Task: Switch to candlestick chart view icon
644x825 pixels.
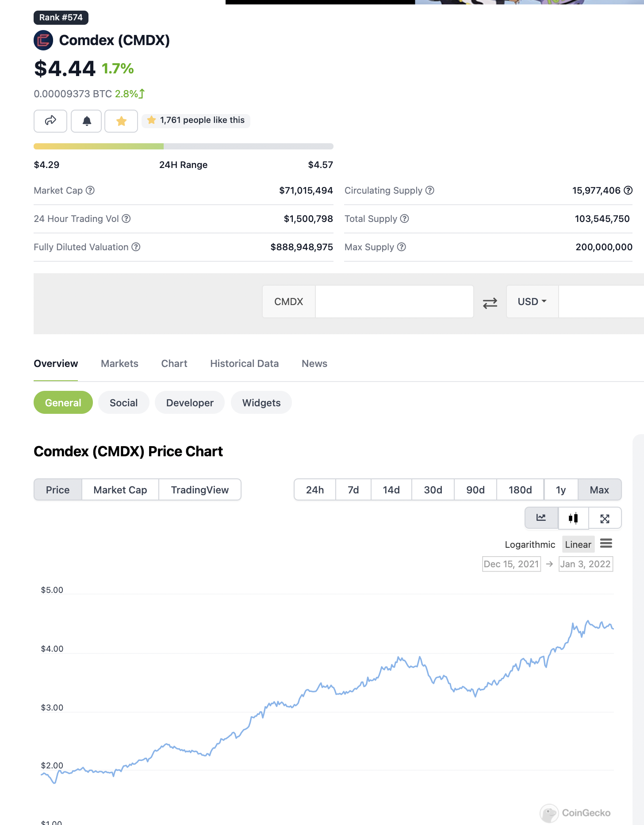Action: 573,518
